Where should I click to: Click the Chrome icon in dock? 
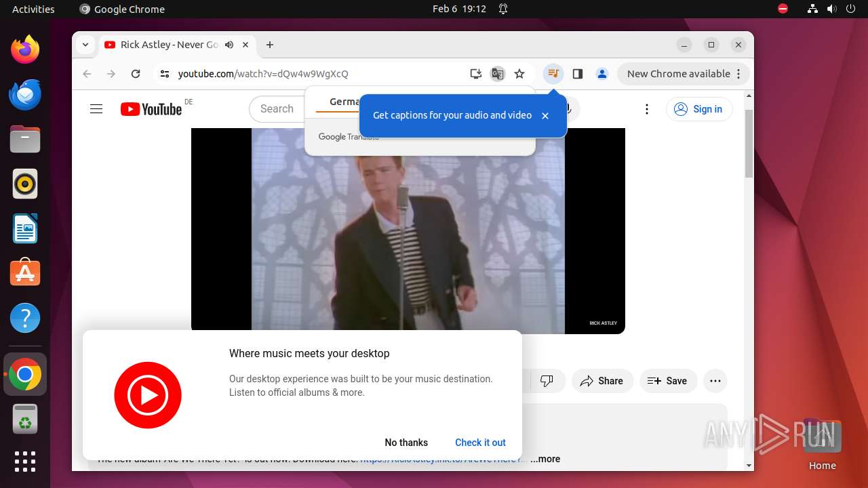click(x=25, y=374)
